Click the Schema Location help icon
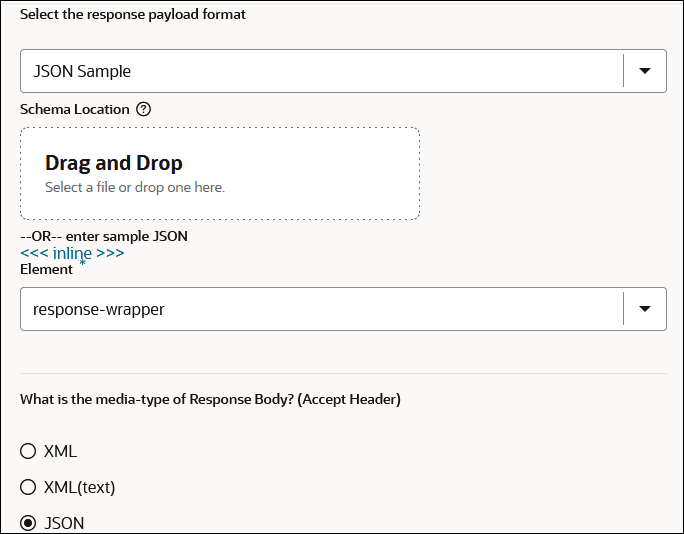Image resolution: width=684 pixels, height=534 pixels. [143, 109]
